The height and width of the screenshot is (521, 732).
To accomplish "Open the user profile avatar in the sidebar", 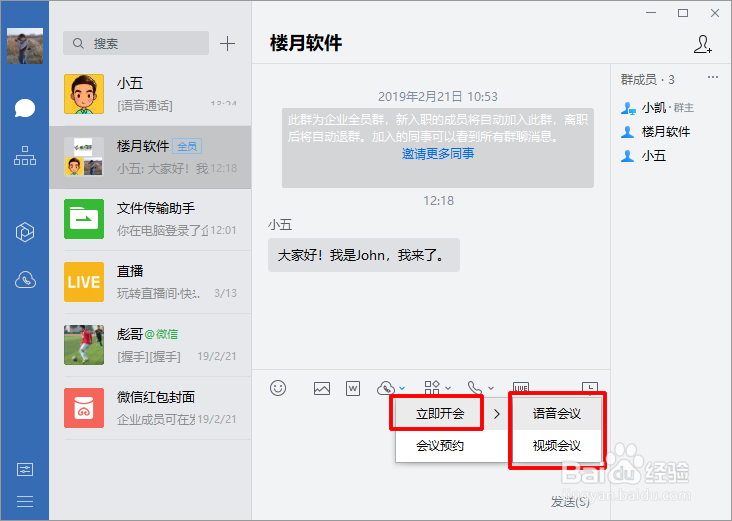I will [x=25, y=46].
